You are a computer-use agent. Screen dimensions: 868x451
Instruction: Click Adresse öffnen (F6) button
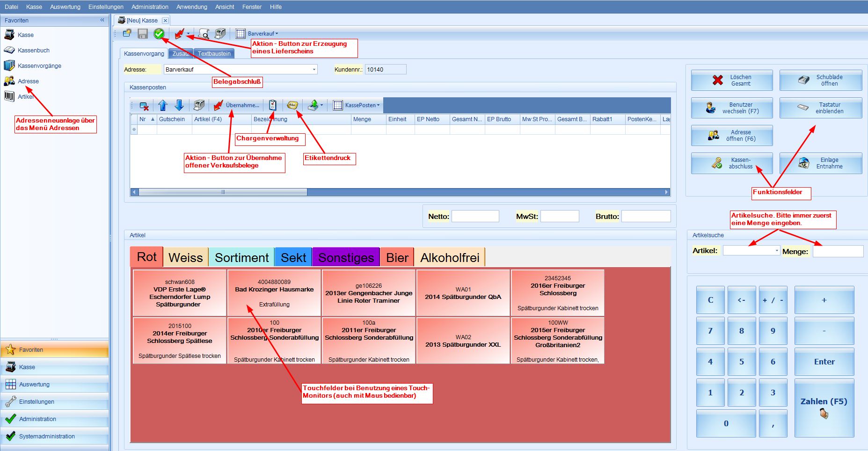(x=732, y=136)
